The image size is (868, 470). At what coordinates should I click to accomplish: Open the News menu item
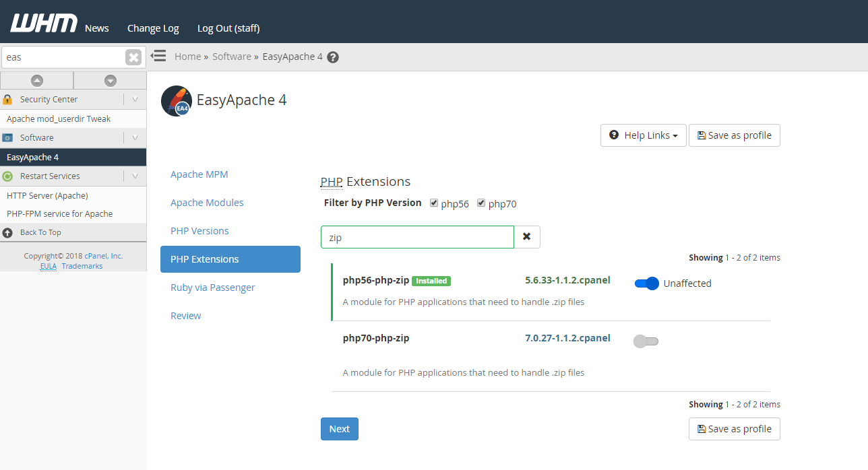(97, 28)
